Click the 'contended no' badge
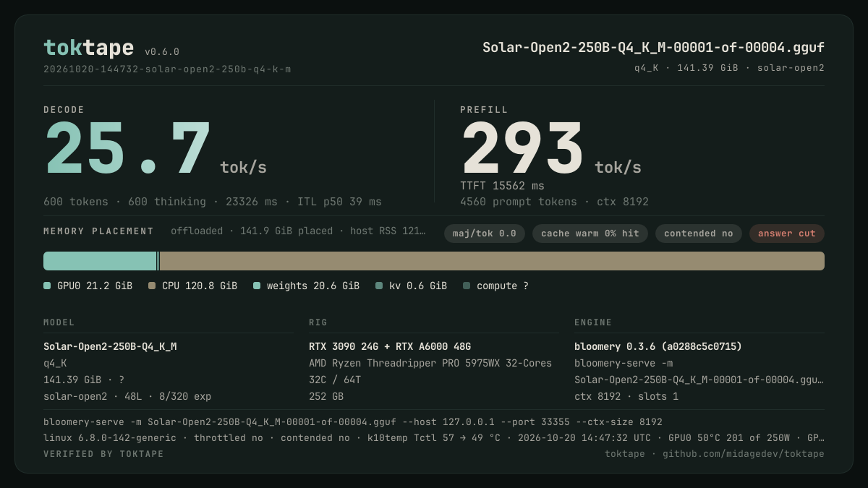868x488 pixels. [699, 234]
